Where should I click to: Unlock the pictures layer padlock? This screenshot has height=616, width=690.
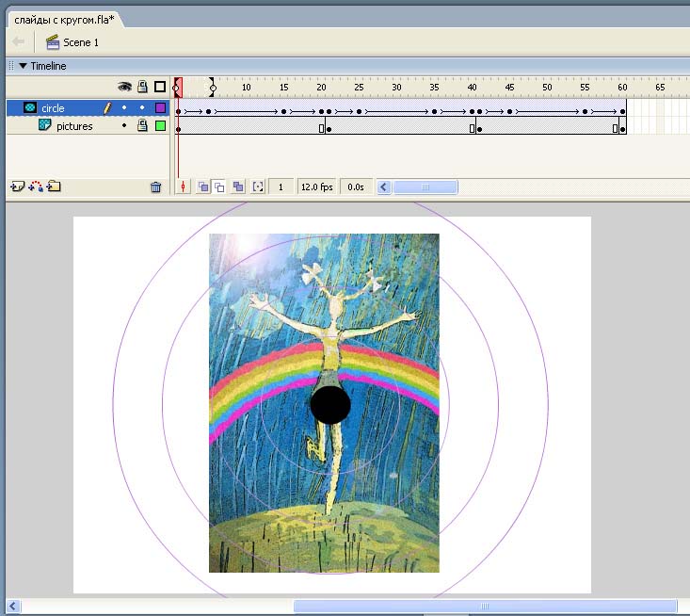point(142,125)
